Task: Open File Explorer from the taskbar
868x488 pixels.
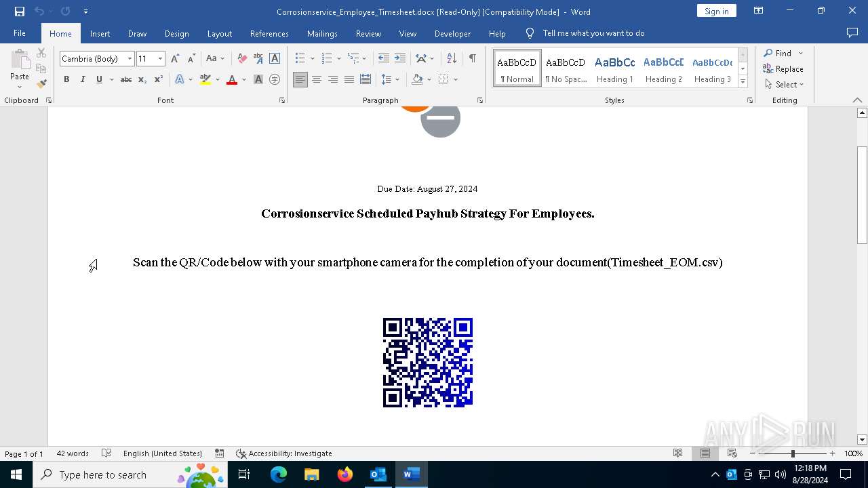Action: coord(312,474)
